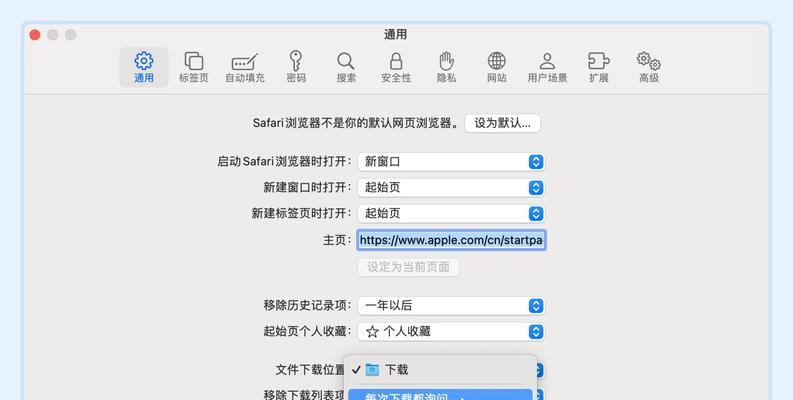The width and height of the screenshot is (793, 400).
Task: Click the 文件下载位置 label
Action: 310,370
